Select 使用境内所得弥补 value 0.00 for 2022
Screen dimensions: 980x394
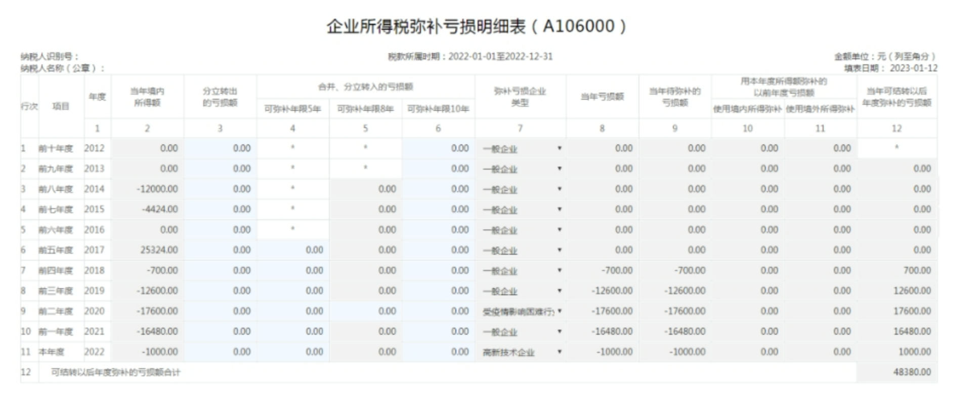(747, 351)
